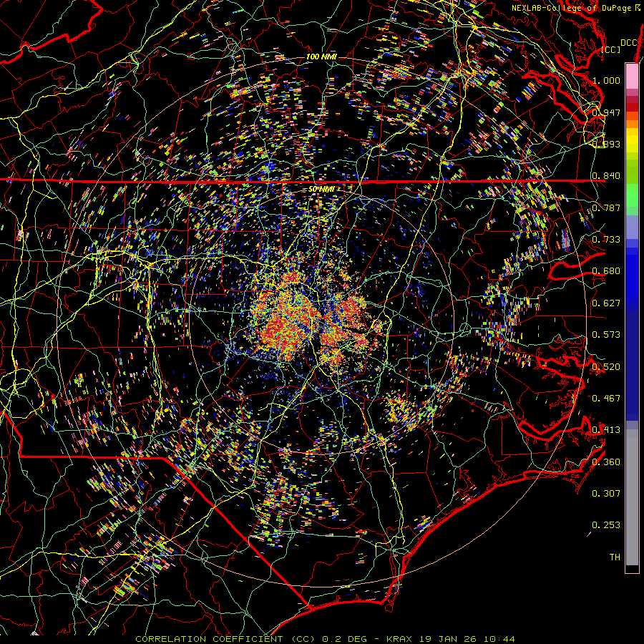Image resolution: width=644 pixels, height=644 pixels.
Task: Select the 0.893 scale value
Action: click(606, 144)
